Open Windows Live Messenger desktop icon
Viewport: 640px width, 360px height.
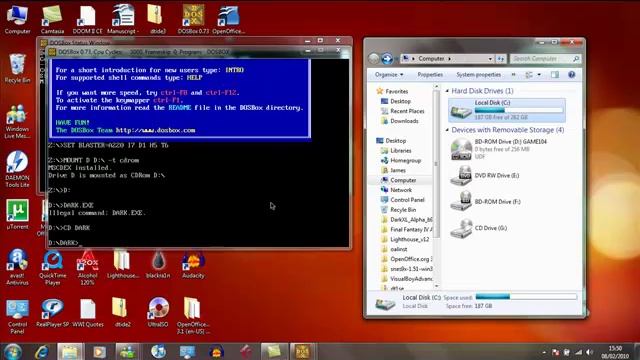pos(17,121)
